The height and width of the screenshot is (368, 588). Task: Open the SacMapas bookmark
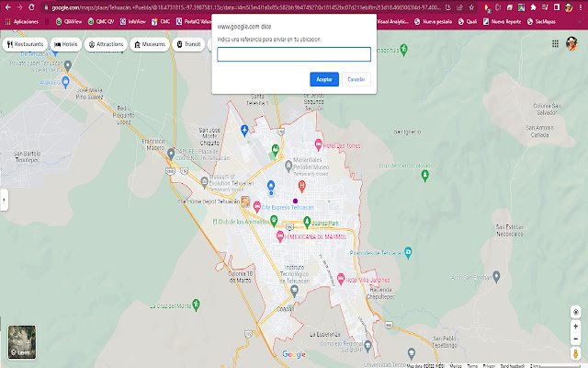click(x=541, y=22)
